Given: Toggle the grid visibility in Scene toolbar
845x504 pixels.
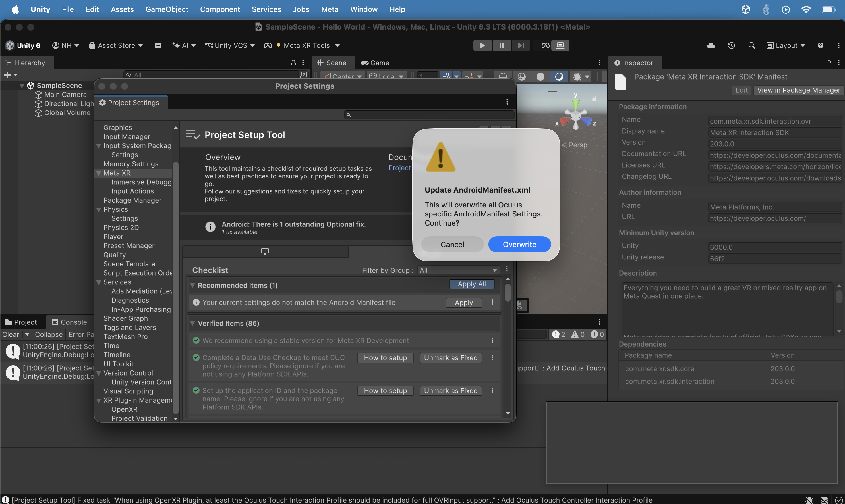Looking at the screenshot, I should pyautogui.click(x=446, y=76).
